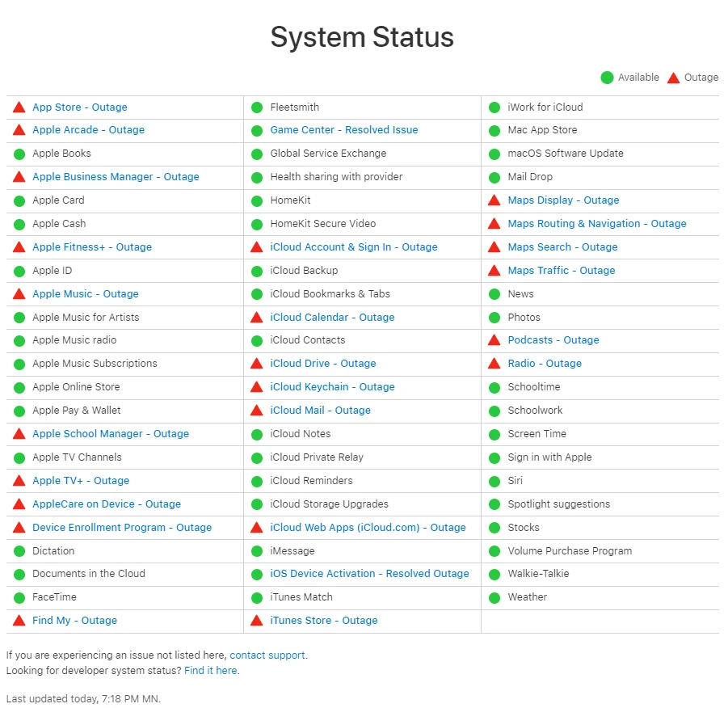Click the red Outage triangle in the legend
This screenshot has width=728, height=708.
(673, 78)
